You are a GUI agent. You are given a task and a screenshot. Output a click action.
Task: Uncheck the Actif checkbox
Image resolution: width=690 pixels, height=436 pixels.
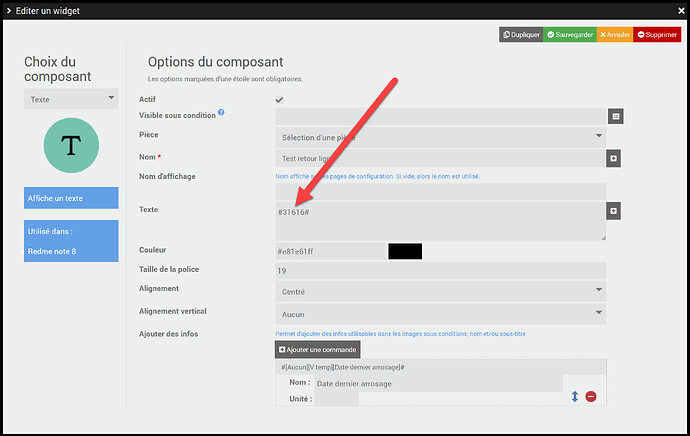pos(279,100)
